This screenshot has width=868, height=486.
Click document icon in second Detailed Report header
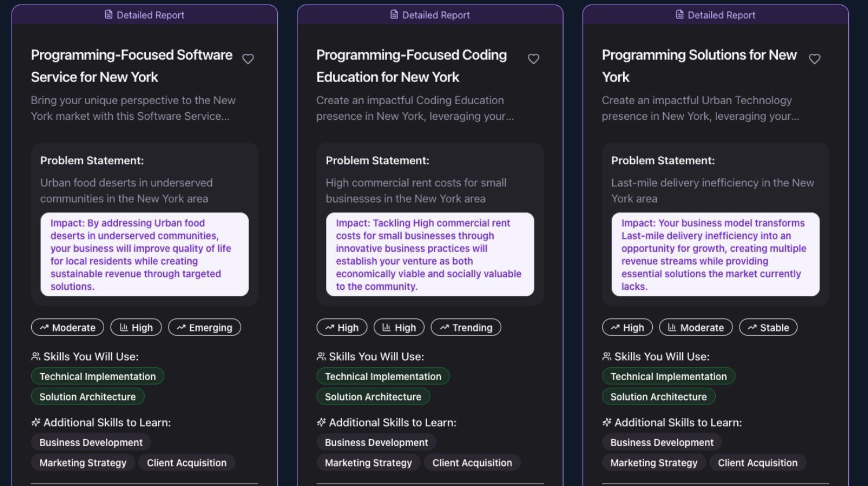394,14
